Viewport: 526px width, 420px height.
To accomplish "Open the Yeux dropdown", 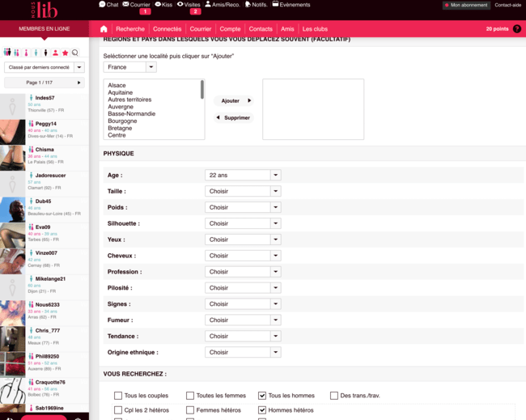I will (243, 240).
